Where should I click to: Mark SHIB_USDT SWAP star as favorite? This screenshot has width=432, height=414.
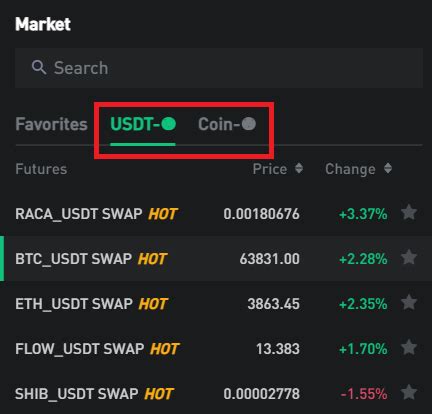[409, 392]
